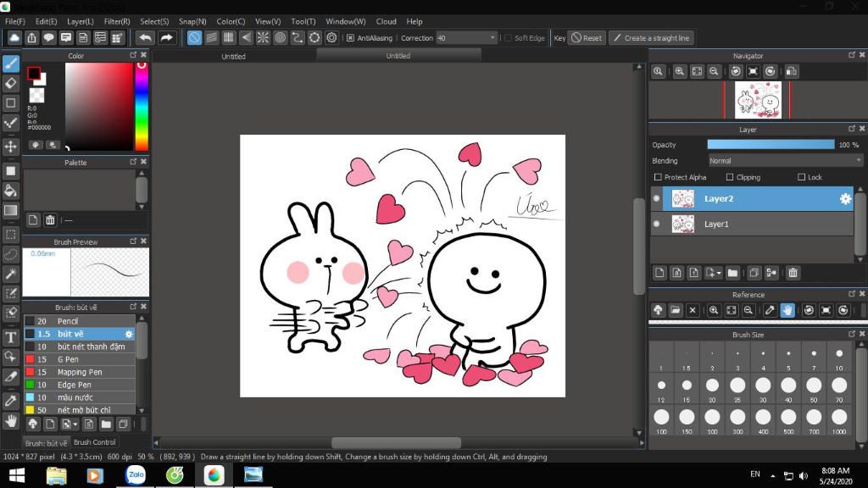The height and width of the screenshot is (488, 868).
Task: Zoom out on the Navigator panel
Action: 714,71
